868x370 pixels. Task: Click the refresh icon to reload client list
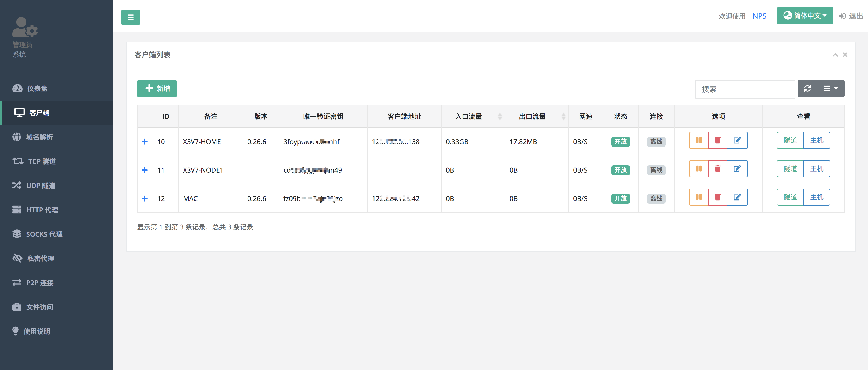point(808,89)
